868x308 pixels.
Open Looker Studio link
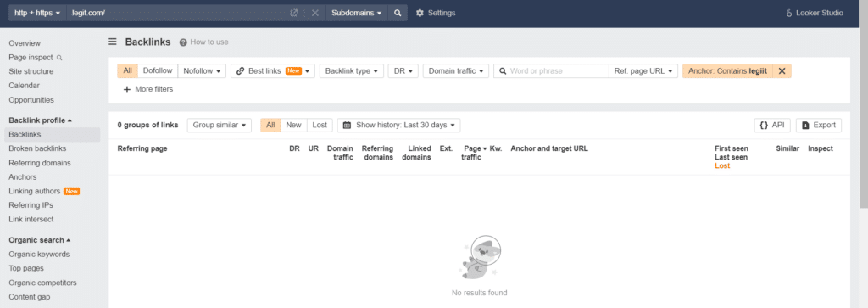pos(815,13)
